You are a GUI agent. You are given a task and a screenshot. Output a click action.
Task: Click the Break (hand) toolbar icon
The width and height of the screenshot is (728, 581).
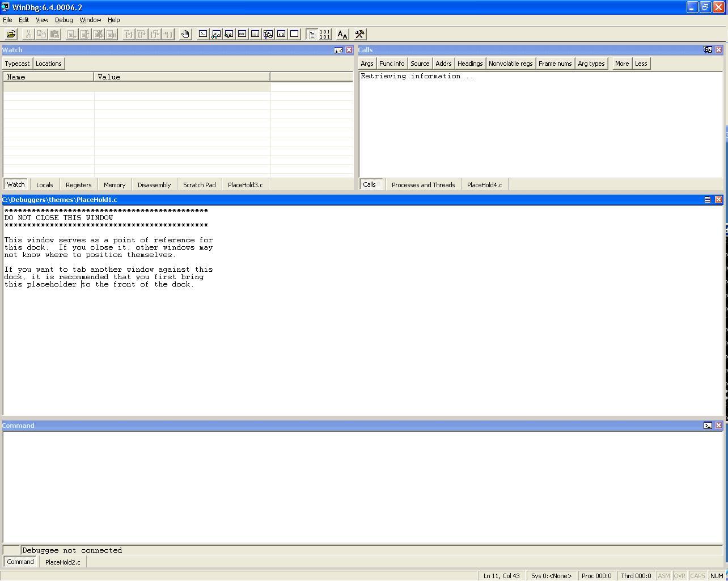point(185,34)
